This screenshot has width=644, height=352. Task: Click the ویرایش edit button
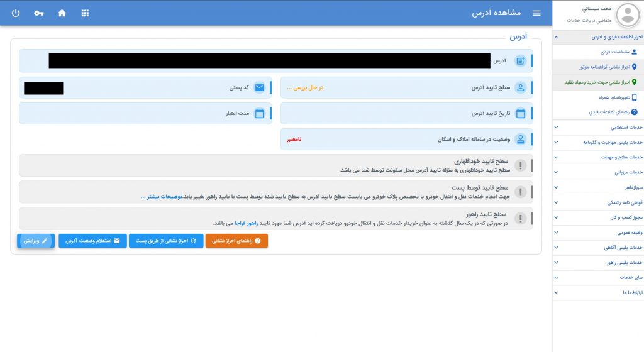[x=36, y=241]
